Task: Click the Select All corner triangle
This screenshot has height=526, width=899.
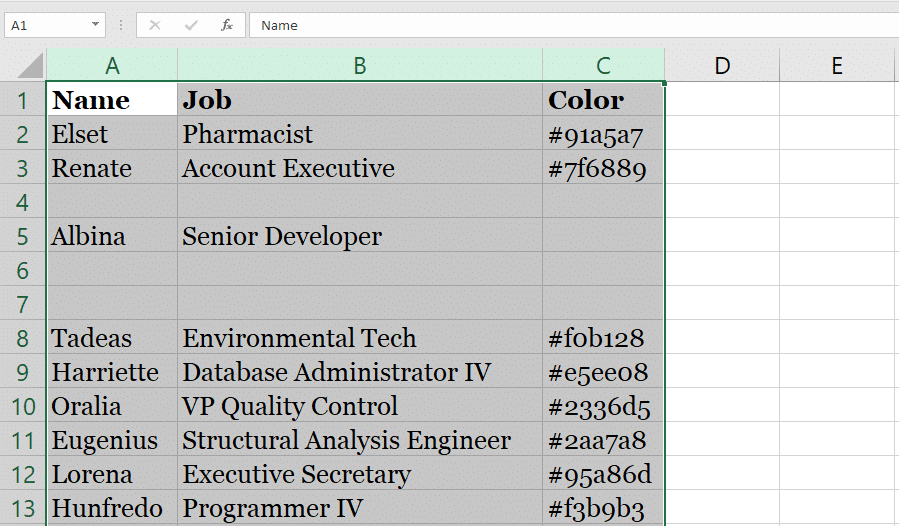Action: pos(30,65)
